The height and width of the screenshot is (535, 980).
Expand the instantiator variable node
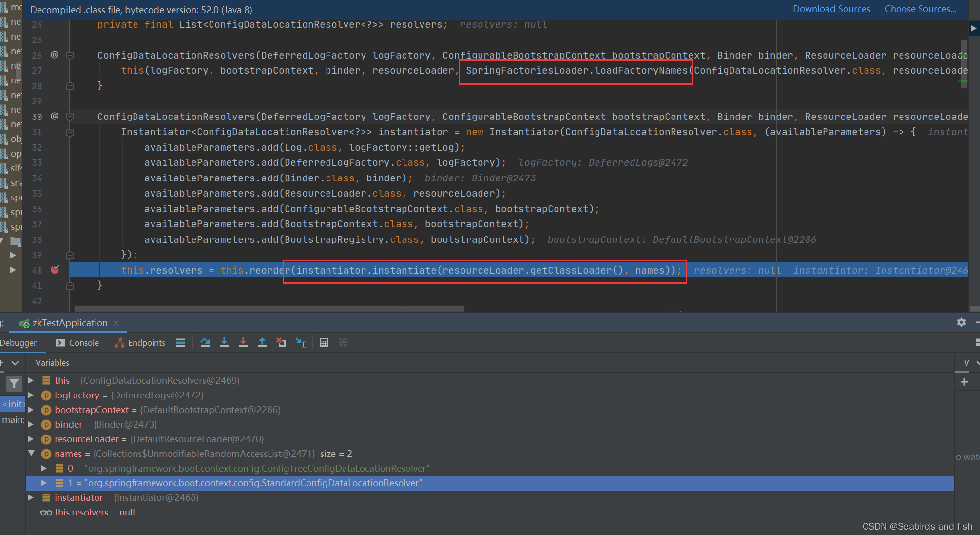[31, 497]
